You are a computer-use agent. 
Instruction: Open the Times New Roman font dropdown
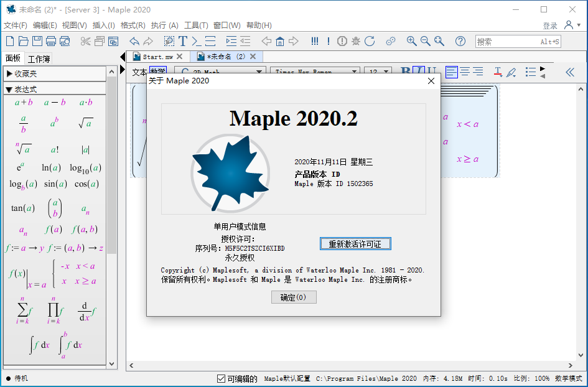click(354, 72)
